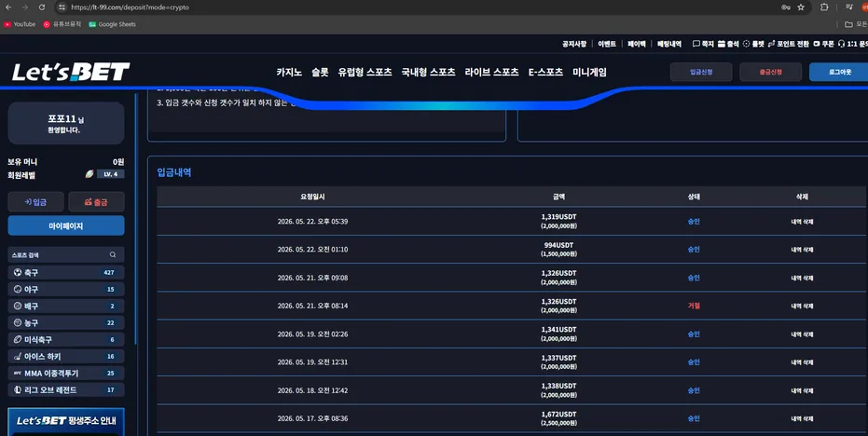
Task: Click the search icon in 스포츠 검색
Action: click(113, 254)
